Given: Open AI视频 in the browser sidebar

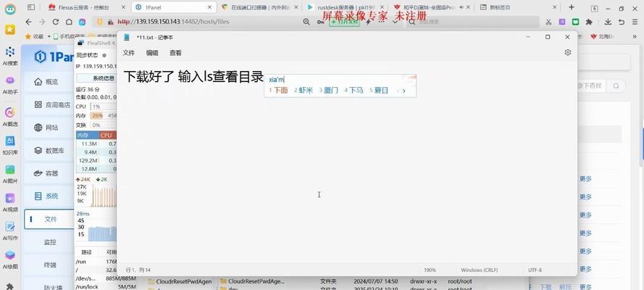Looking at the screenshot, I should tap(10, 202).
